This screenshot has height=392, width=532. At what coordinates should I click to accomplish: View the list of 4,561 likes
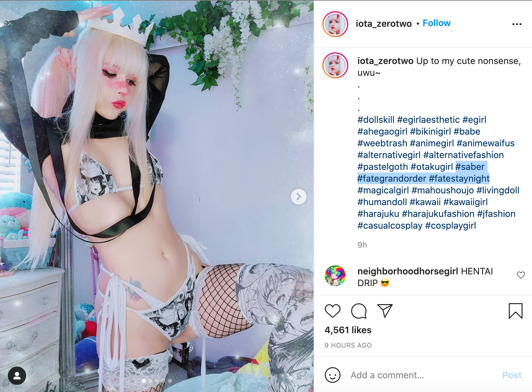coord(348,330)
